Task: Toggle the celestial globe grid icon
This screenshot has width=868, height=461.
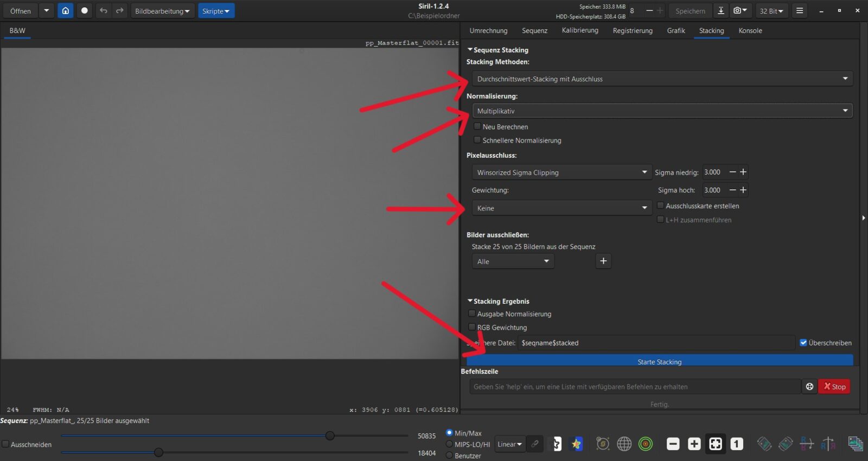Action: tap(624, 444)
